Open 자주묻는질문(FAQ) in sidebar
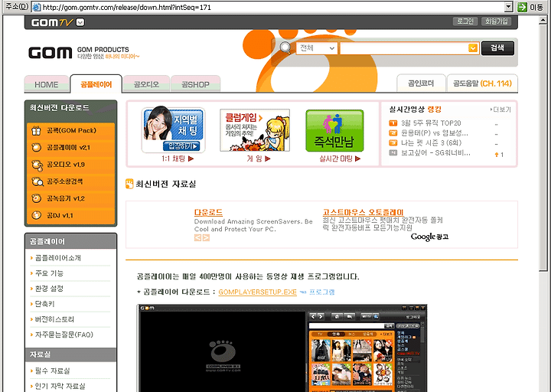 click(x=64, y=335)
